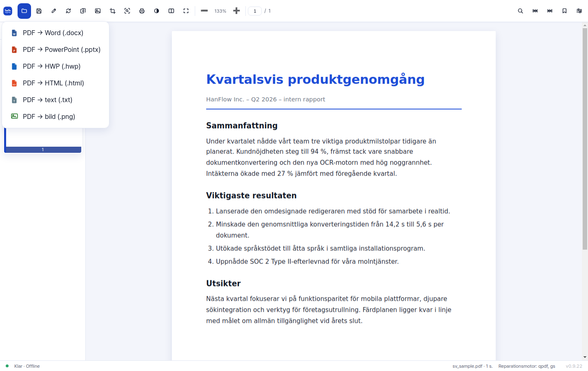Image resolution: width=588 pixels, height=371 pixels.
Task: Click the two-column split view icon
Action: [171, 11]
